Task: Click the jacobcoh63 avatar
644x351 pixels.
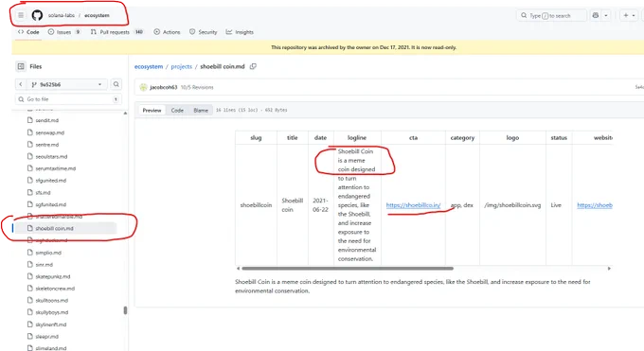Action: 143,87
